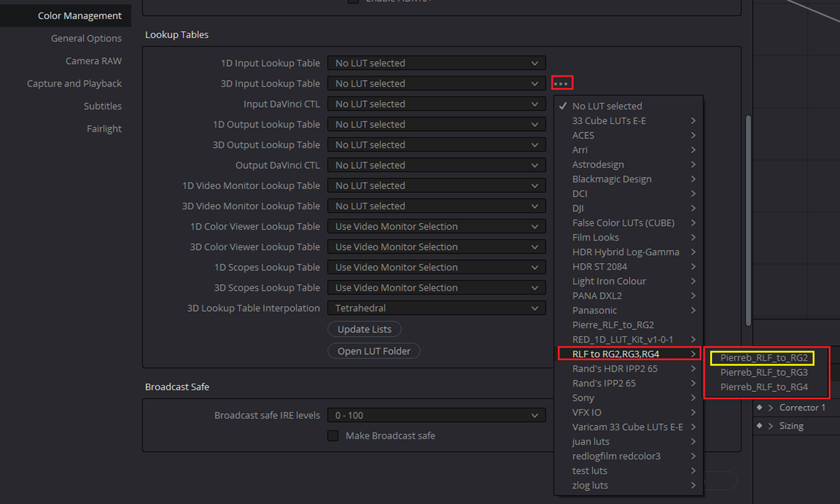Click the Open LUT Folder button
The height and width of the screenshot is (504, 840).
[374, 351]
